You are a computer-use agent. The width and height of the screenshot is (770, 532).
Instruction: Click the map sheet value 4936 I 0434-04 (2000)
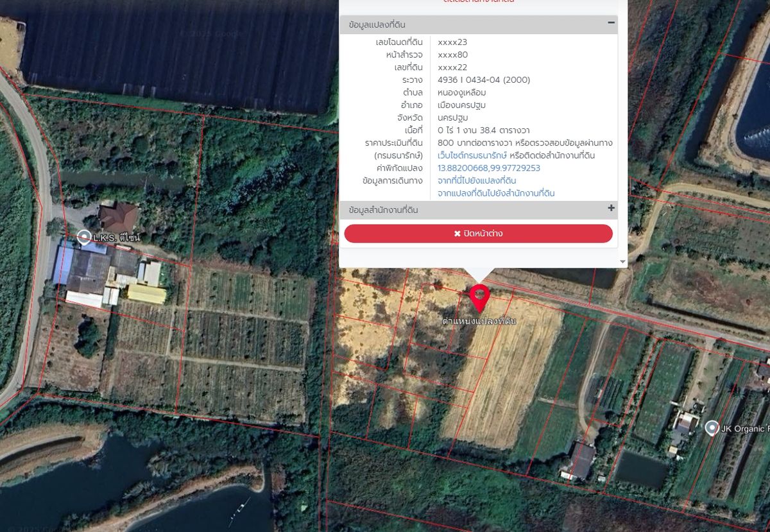pyautogui.click(x=484, y=80)
